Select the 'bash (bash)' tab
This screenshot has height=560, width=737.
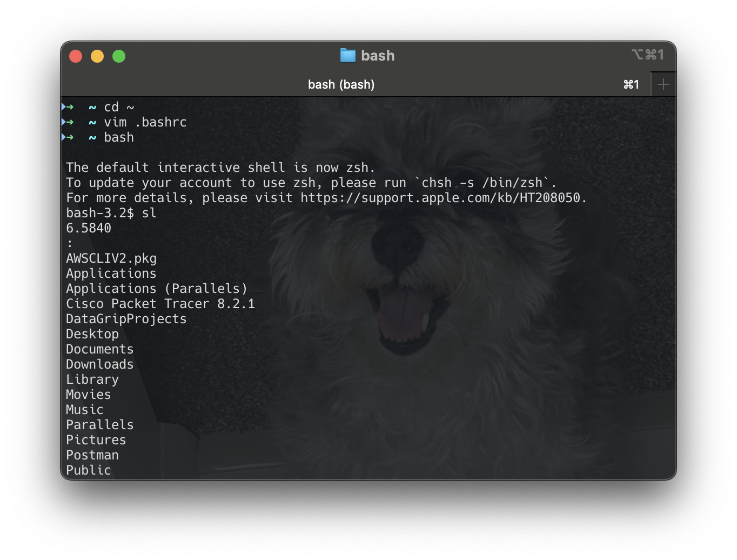tap(341, 84)
